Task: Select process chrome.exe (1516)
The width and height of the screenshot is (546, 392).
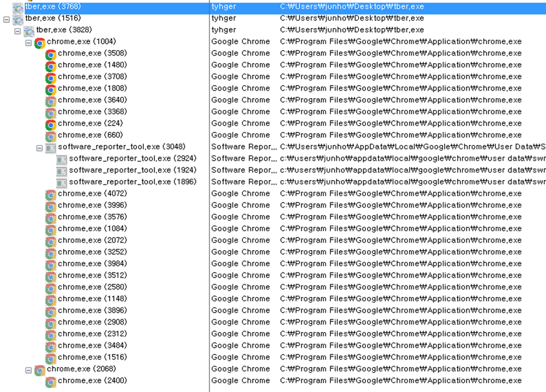Action: (x=93, y=357)
